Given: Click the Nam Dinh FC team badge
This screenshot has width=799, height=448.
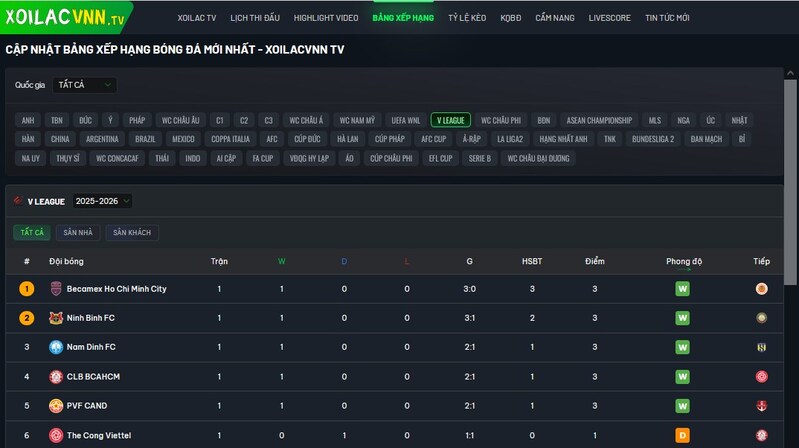Looking at the screenshot, I should (56, 347).
